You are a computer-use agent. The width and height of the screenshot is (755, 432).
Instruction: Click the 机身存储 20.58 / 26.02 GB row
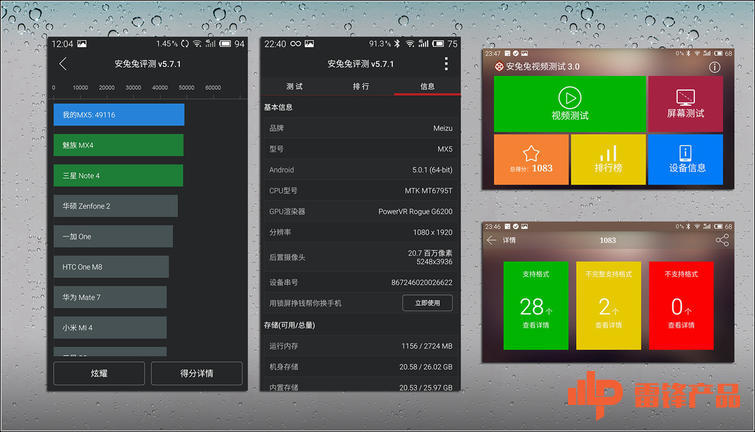tap(360, 367)
